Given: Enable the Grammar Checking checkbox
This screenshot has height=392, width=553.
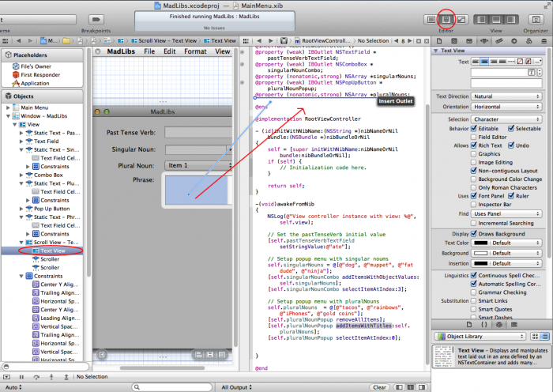Looking at the screenshot, I should (474, 292).
